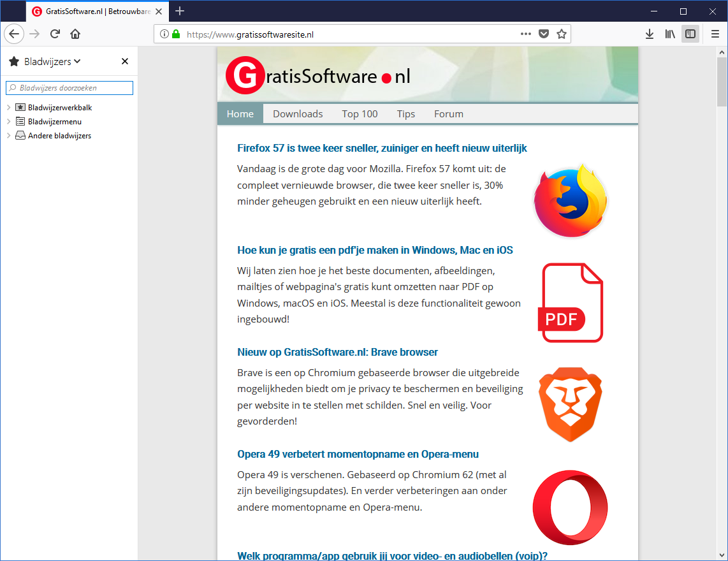Switch to the Downloads site tab
728x561 pixels.
[x=298, y=114]
